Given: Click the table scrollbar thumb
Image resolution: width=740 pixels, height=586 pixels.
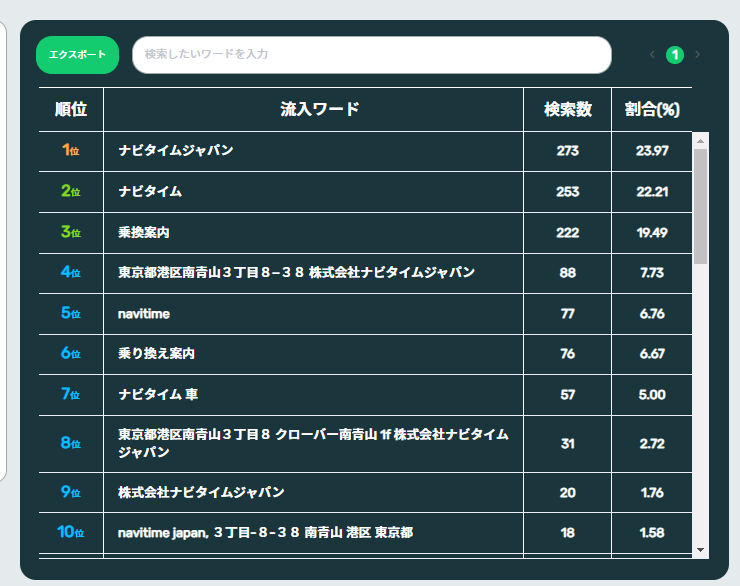Looking at the screenshot, I should tap(700, 206).
